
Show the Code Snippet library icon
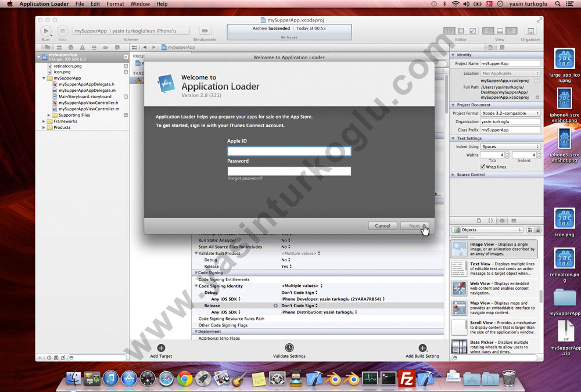point(490,221)
